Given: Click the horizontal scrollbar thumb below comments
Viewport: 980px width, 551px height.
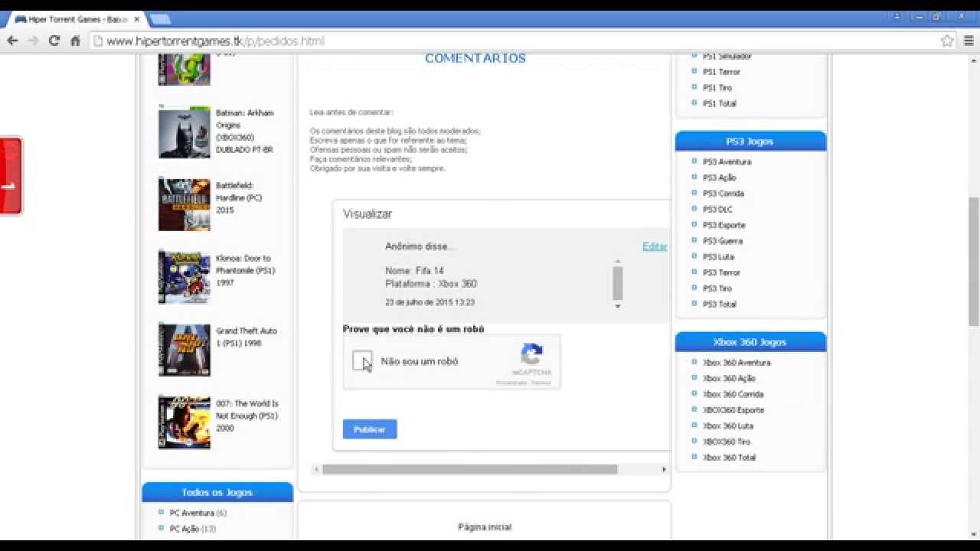Looking at the screenshot, I should [x=469, y=469].
